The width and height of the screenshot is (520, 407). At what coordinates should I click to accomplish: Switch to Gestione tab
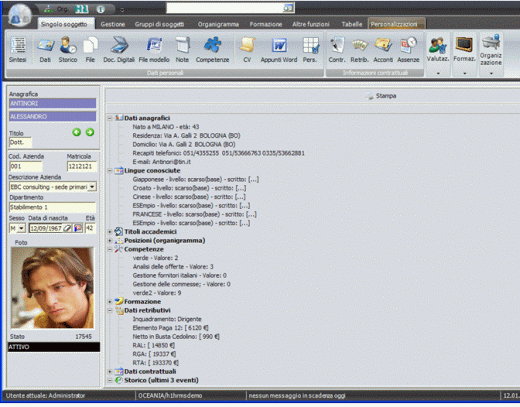(x=113, y=24)
